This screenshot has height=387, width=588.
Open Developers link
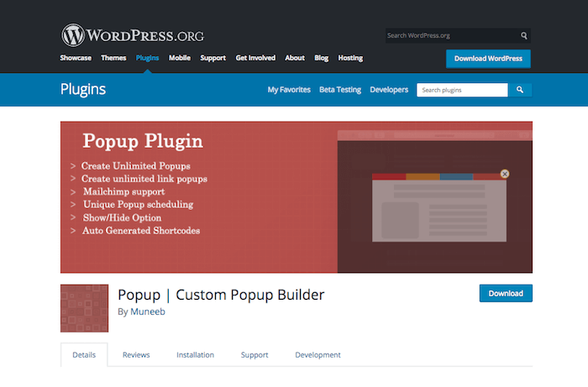click(x=389, y=90)
